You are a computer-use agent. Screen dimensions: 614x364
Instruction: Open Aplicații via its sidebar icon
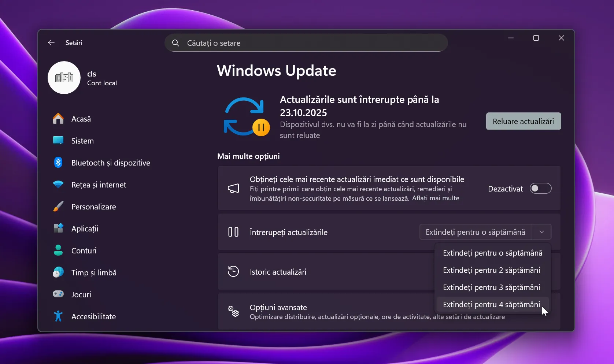(x=58, y=229)
